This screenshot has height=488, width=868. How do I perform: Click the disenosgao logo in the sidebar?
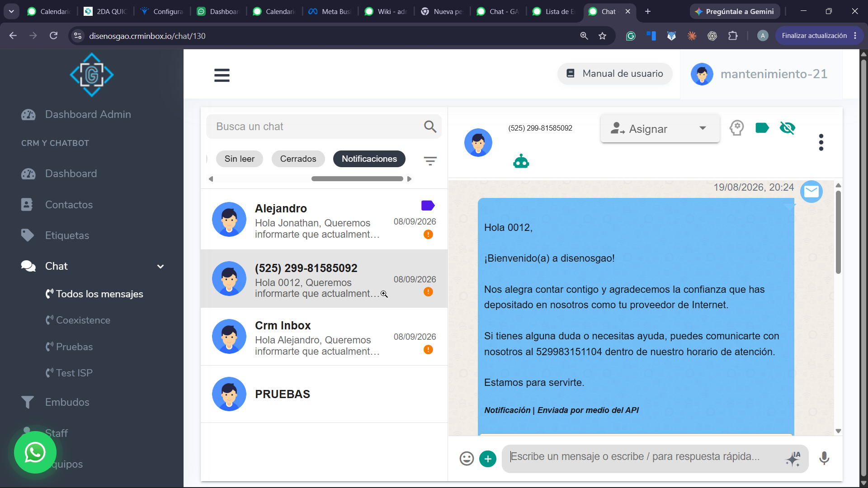pyautogui.click(x=92, y=75)
